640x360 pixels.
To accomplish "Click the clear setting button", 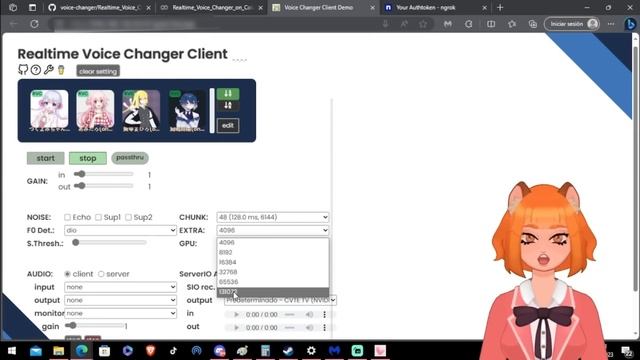I will tap(98, 71).
